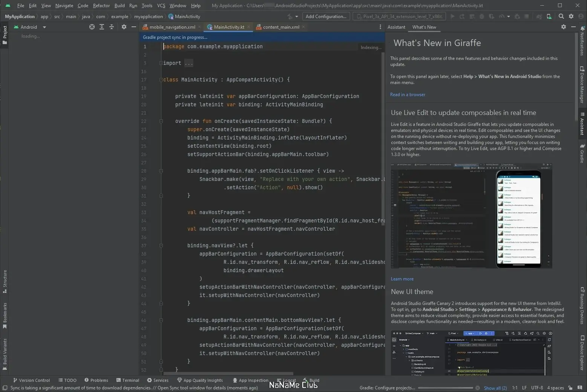
Task: Expand the collapsed import statement on line 3
Action: click(189, 63)
